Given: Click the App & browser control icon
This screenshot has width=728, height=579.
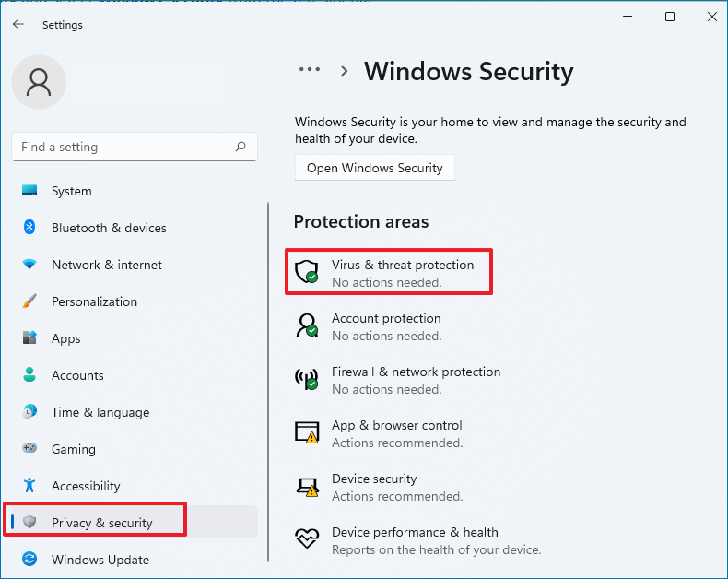Looking at the screenshot, I should [x=306, y=432].
